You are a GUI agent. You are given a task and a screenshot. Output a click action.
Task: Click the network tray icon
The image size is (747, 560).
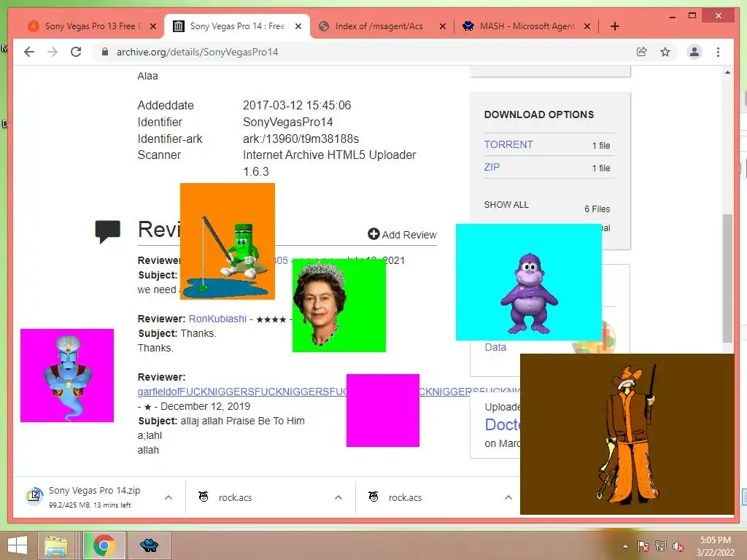[x=661, y=546]
